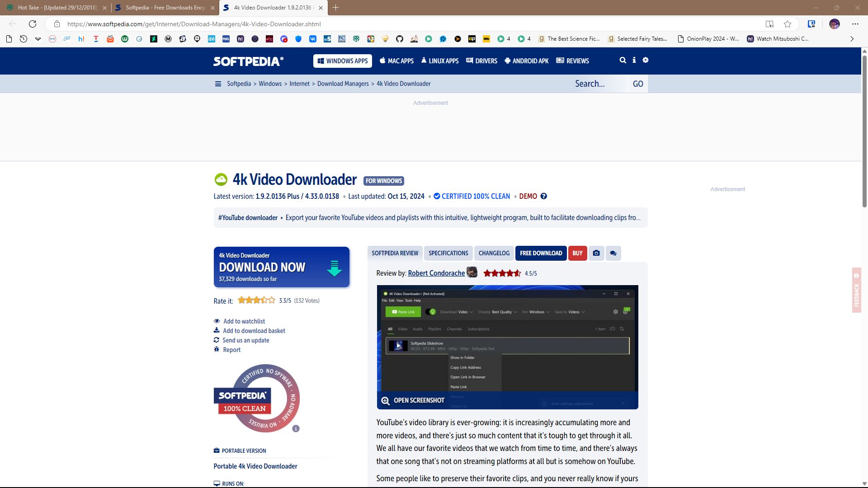Open the Pocket-style chevron bookmark

(x=38, y=39)
